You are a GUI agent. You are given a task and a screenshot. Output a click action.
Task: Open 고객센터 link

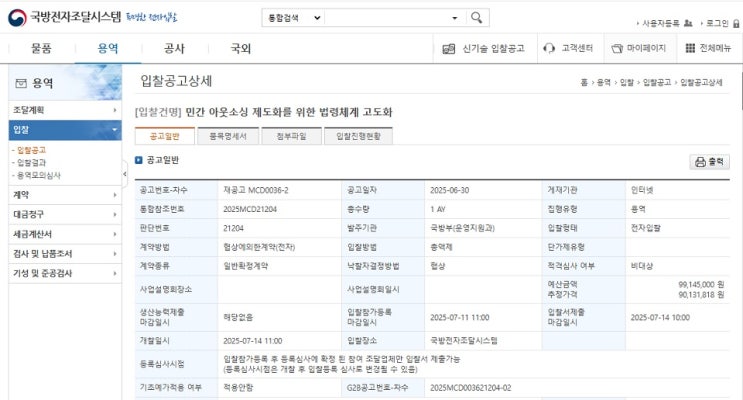pyautogui.click(x=577, y=48)
